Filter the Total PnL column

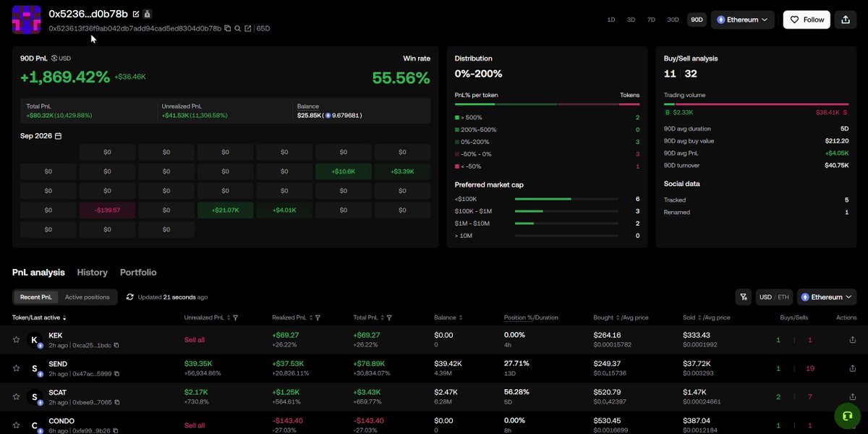click(389, 318)
